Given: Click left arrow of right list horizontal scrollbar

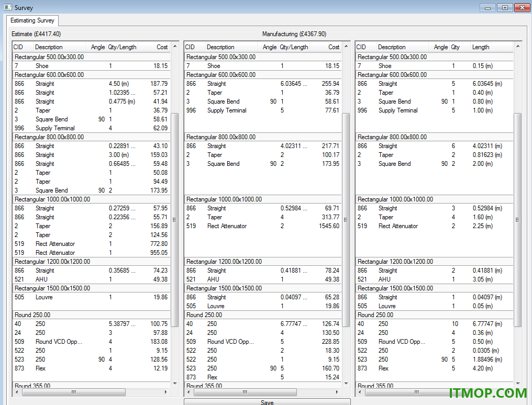Looking at the screenshot, I should [360, 392].
